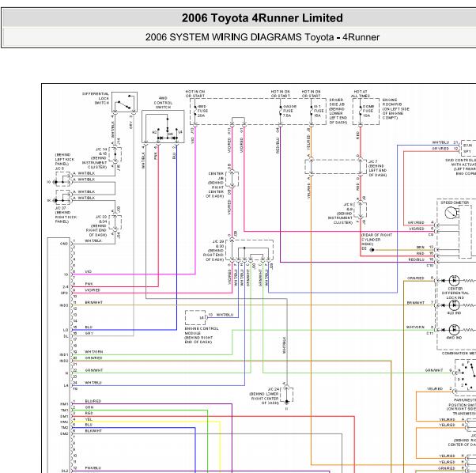Click the BLU/RED wire label at RM1
This screenshot has width=476, height=473.
tap(93, 401)
